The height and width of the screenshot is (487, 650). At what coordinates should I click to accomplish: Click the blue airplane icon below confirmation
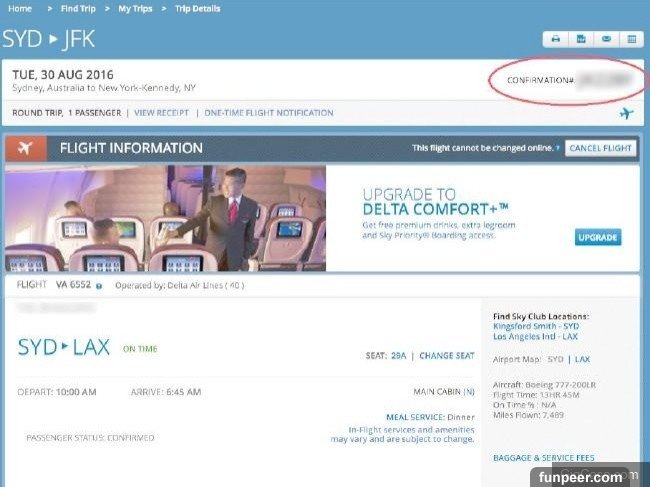point(626,113)
